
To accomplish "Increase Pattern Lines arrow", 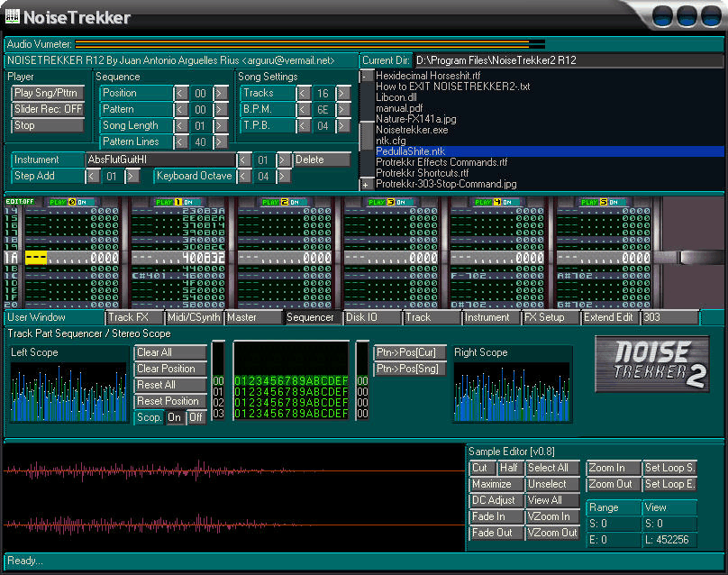I will pyautogui.click(x=221, y=142).
